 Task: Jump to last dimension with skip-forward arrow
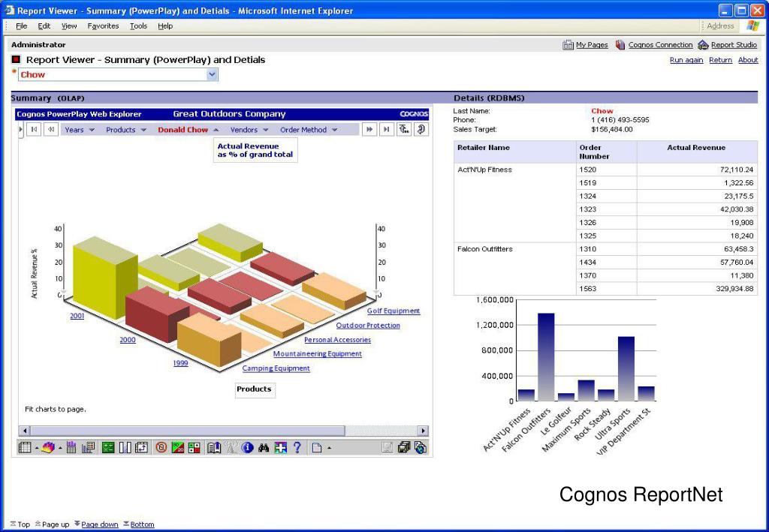click(387, 129)
